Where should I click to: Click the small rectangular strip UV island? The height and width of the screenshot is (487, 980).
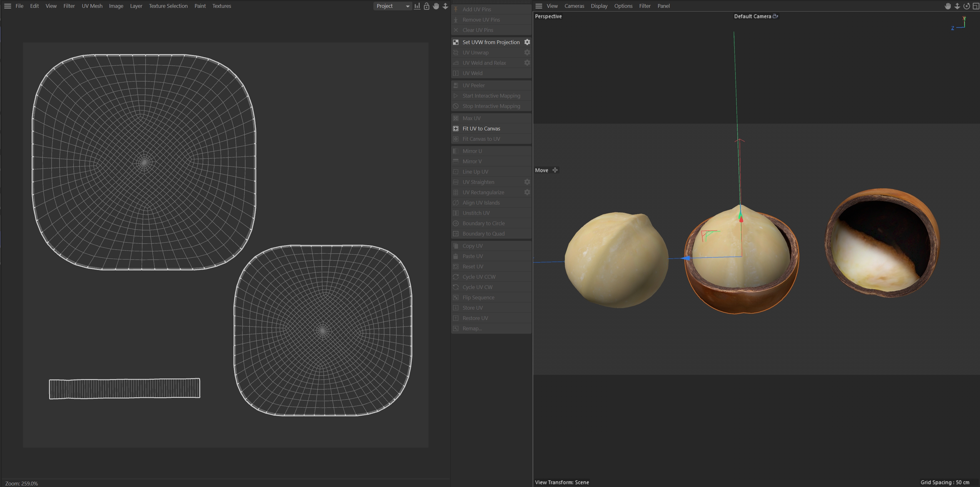(x=124, y=388)
